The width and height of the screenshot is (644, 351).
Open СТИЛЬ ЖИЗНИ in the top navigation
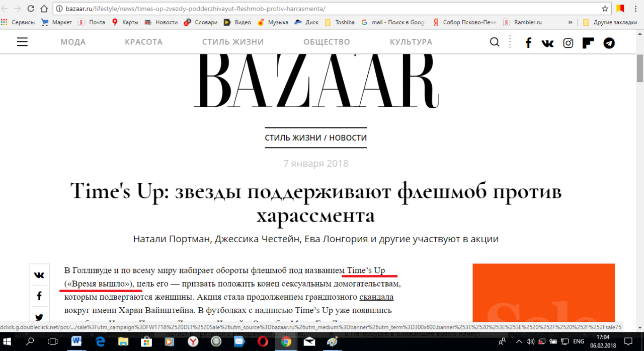(233, 42)
